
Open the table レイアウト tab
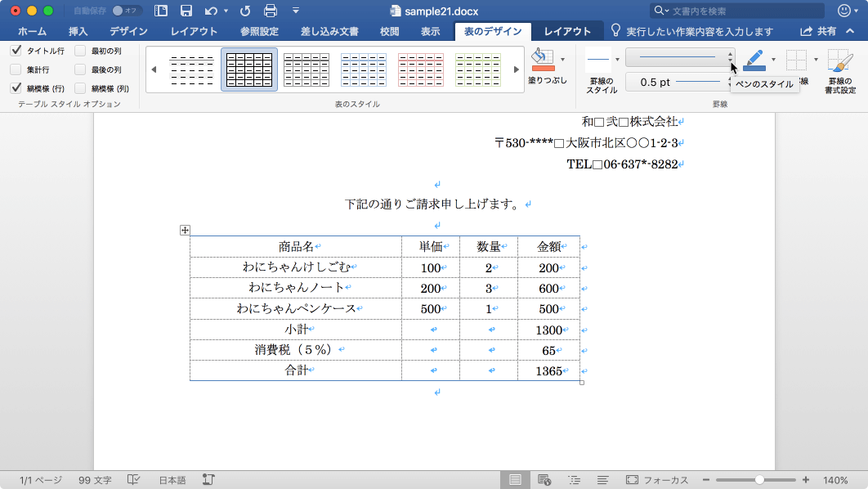coord(567,32)
